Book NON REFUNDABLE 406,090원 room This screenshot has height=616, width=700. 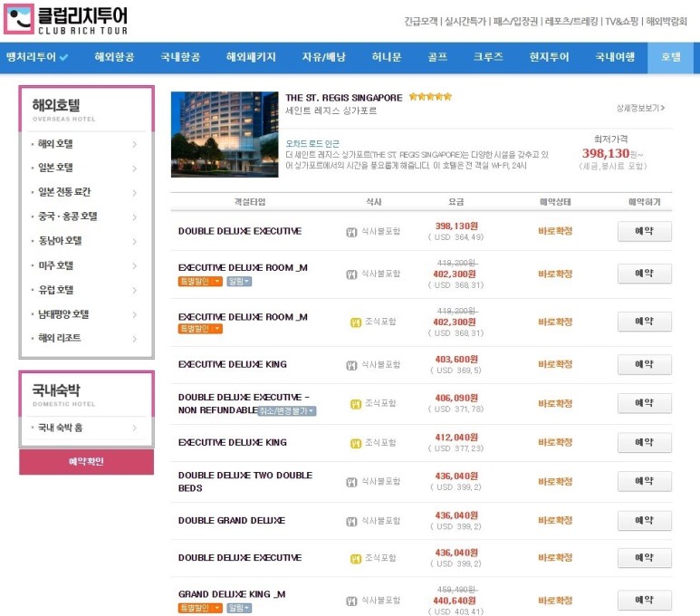point(644,403)
